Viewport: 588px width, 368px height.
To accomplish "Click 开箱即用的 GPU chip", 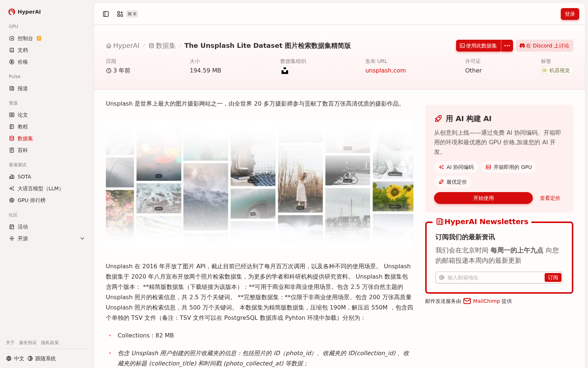I will (x=509, y=167).
